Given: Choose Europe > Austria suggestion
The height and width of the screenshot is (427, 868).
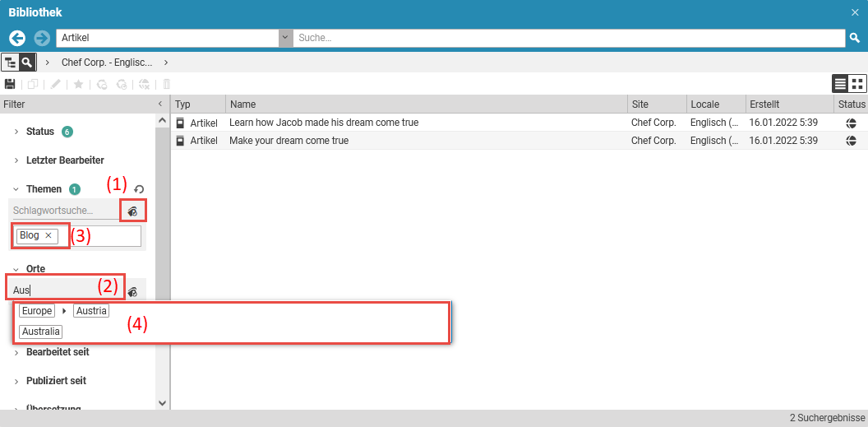Looking at the screenshot, I should coord(90,311).
